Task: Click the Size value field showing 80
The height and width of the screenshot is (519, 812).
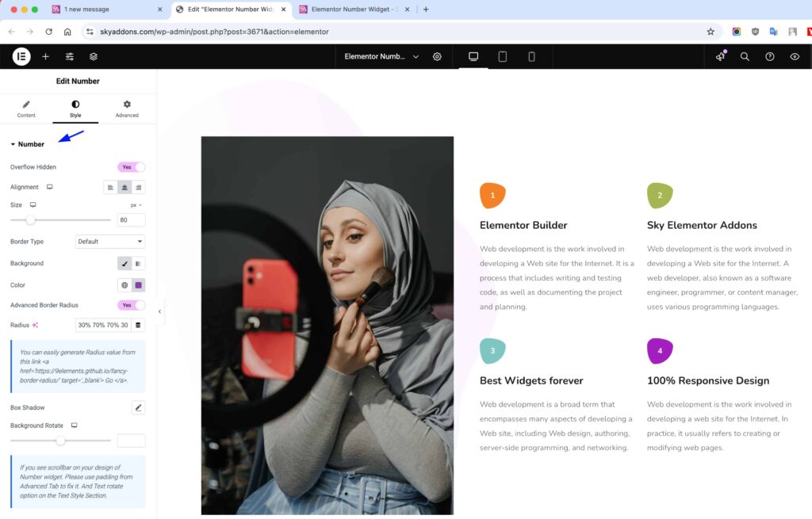Action: point(131,220)
